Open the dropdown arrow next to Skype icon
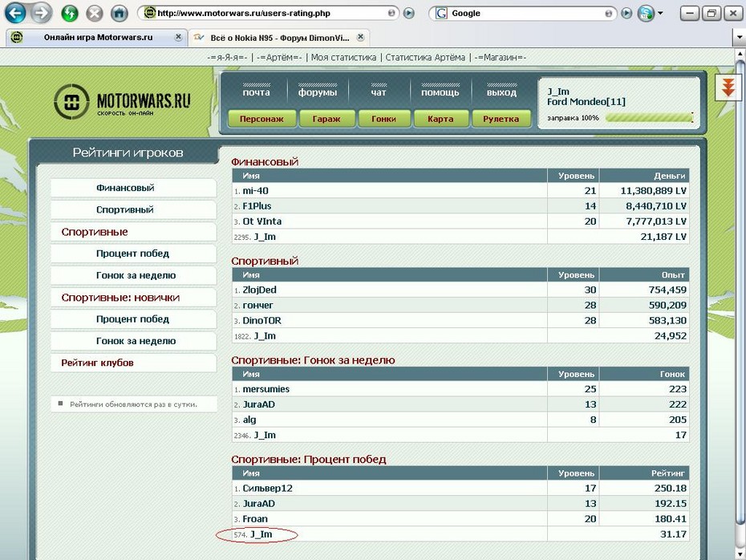This screenshot has width=746, height=560. pos(660,14)
